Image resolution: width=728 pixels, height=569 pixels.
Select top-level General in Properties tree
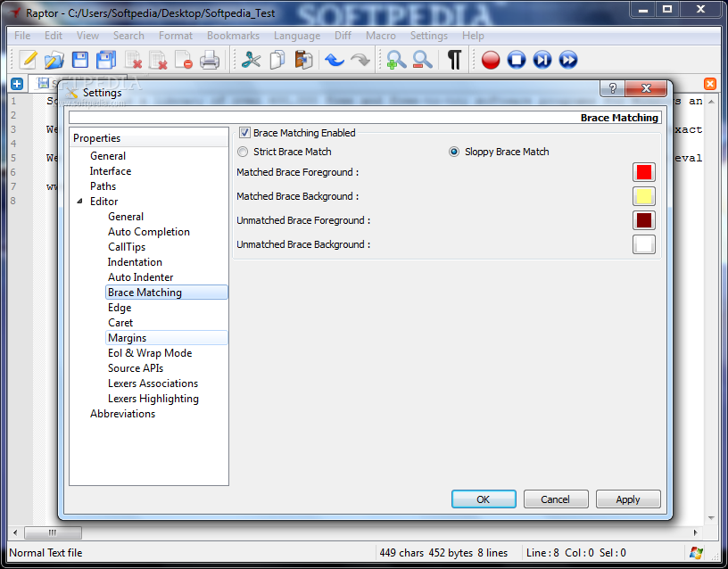108,156
